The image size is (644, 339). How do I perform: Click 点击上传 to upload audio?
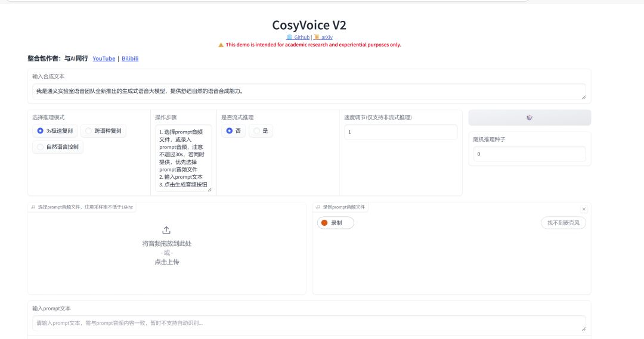pos(167,262)
